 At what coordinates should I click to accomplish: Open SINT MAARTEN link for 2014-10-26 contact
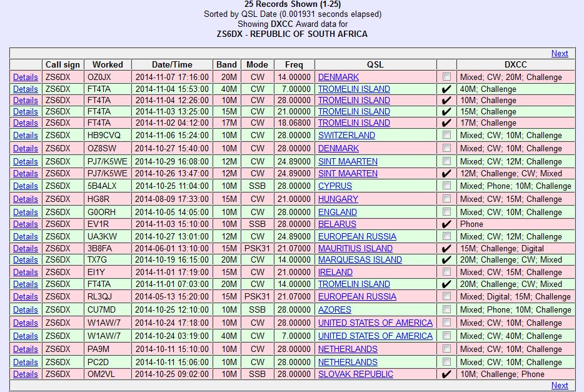(x=348, y=173)
